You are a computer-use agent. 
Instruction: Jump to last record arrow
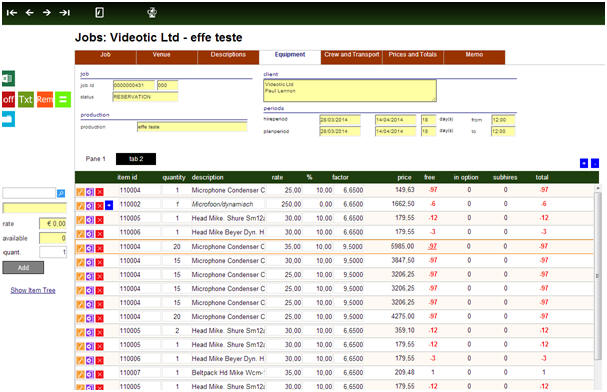click(65, 13)
